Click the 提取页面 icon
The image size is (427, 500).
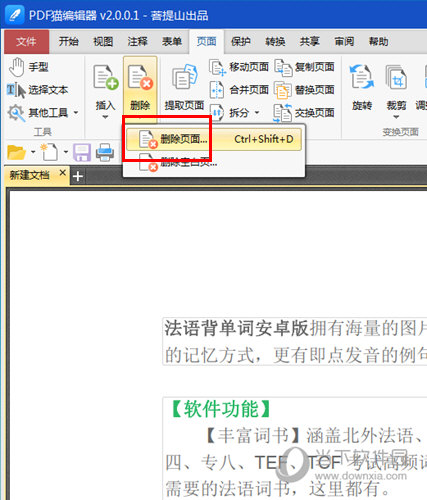184,77
